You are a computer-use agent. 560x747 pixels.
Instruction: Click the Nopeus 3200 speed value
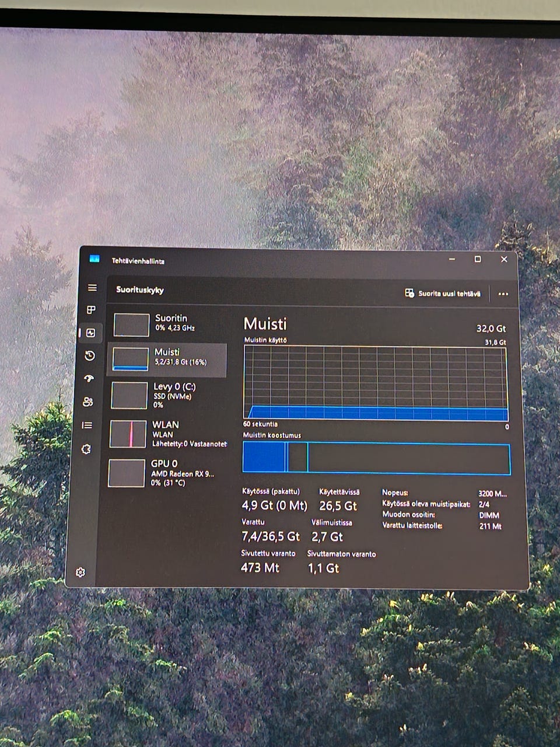coord(492,494)
